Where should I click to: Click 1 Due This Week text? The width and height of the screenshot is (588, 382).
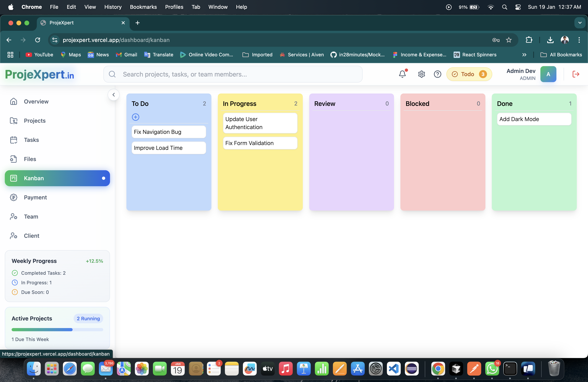(x=30, y=339)
